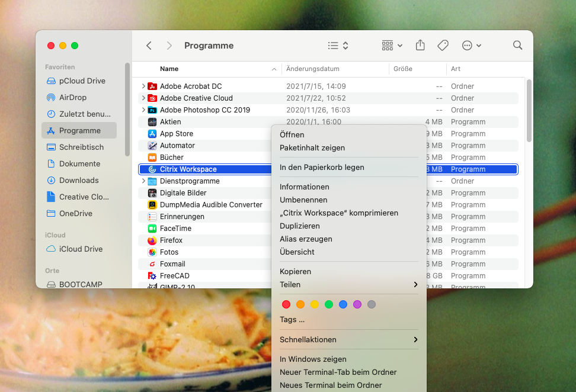Open OneDrive in the sidebar
Image resolution: width=576 pixels, height=392 pixels.
coord(79,213)
